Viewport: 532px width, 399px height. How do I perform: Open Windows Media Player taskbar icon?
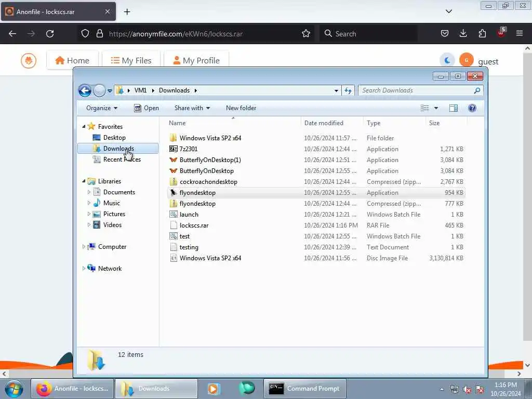[214, 389]
